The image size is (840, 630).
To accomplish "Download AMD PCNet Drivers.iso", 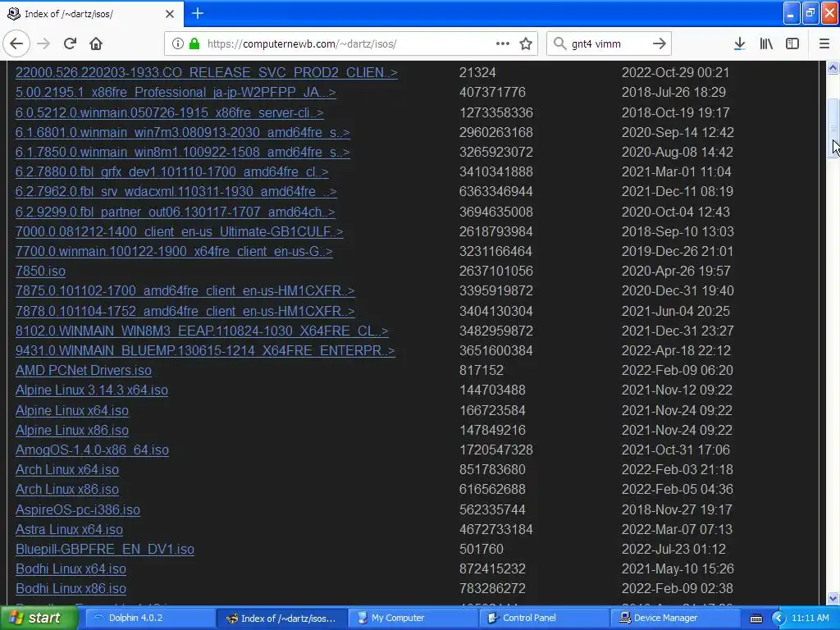I will (x=84, y=370).
